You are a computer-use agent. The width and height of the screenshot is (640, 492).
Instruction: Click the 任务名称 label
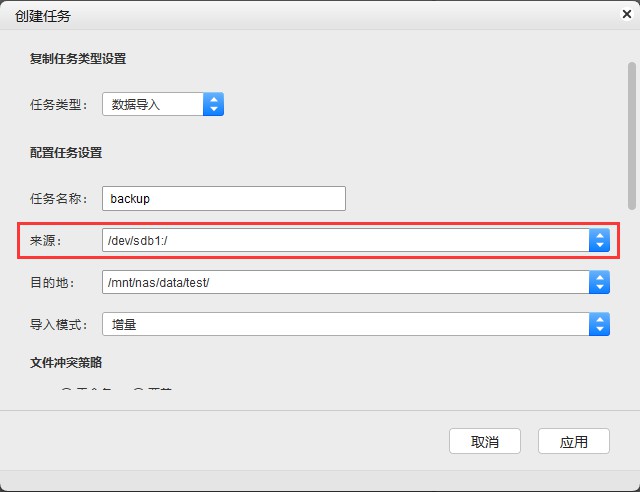pyautogui.click(x=60, y=198)
